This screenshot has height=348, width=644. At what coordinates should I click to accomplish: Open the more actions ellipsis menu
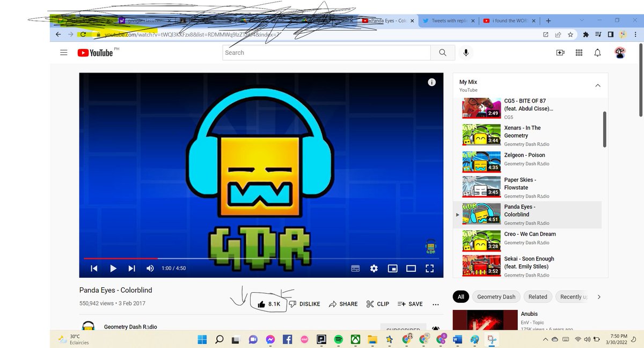tap(435, 304)
